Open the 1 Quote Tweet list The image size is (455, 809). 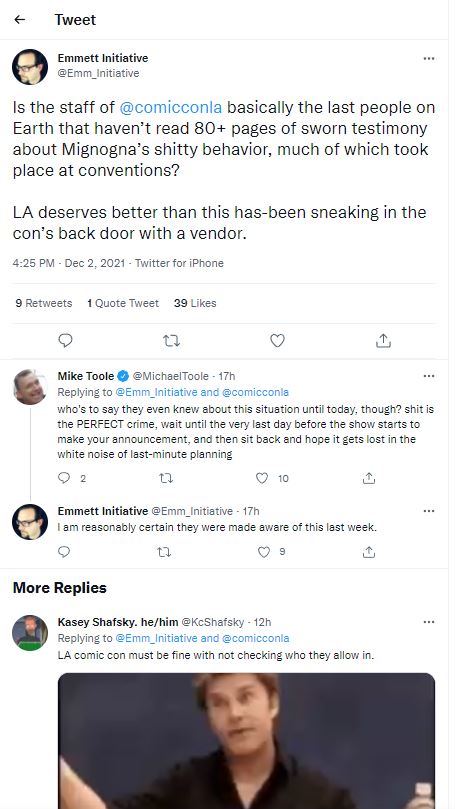[x=123, y=303]
